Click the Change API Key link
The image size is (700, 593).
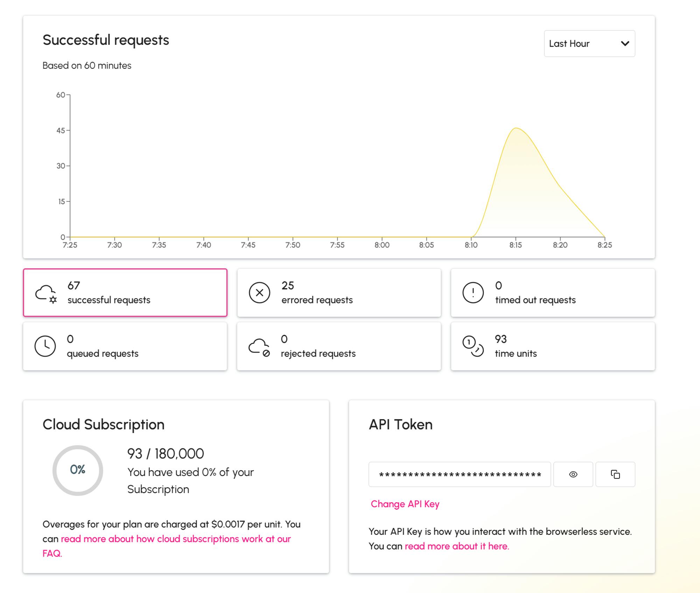coord(405,504)
